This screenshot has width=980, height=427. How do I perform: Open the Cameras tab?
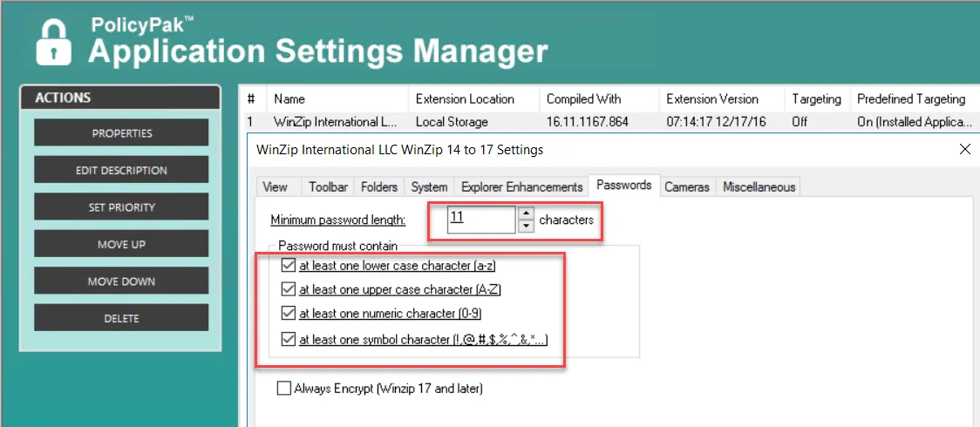tap(687, 186)
